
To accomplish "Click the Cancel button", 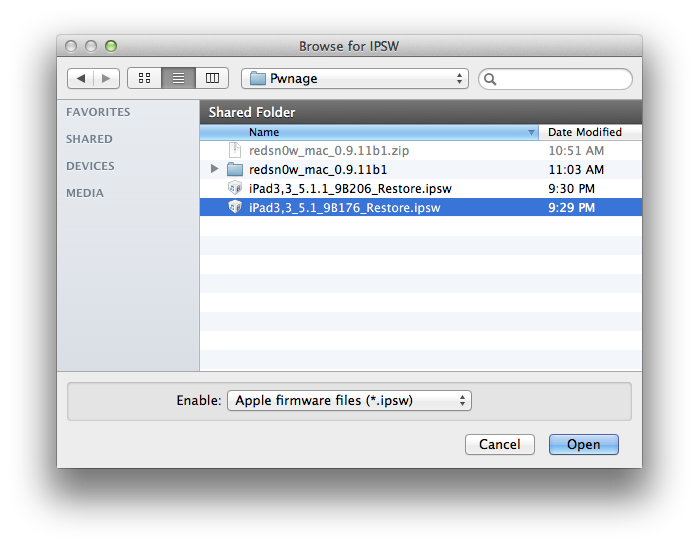I will click(500, 444).
